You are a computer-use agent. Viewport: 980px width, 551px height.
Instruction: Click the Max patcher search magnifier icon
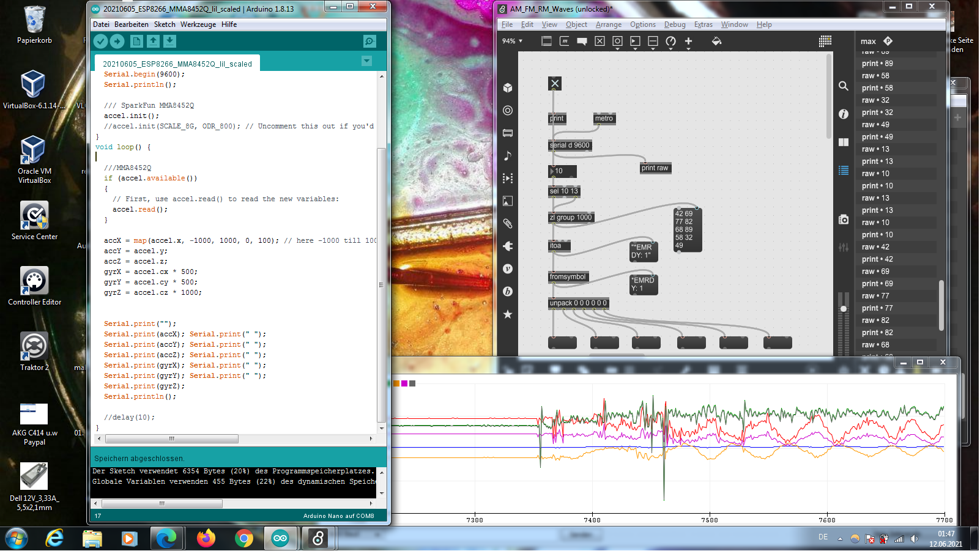coord(844,86)
